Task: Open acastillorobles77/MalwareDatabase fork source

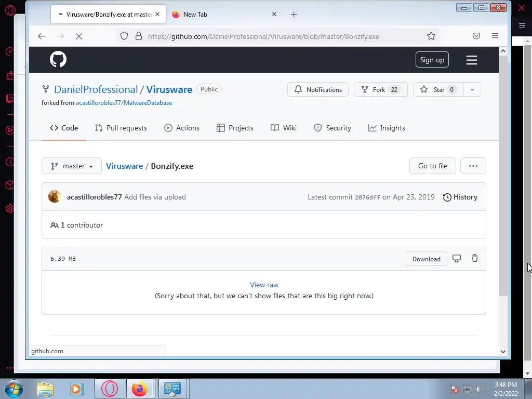Action: point(124,103)
